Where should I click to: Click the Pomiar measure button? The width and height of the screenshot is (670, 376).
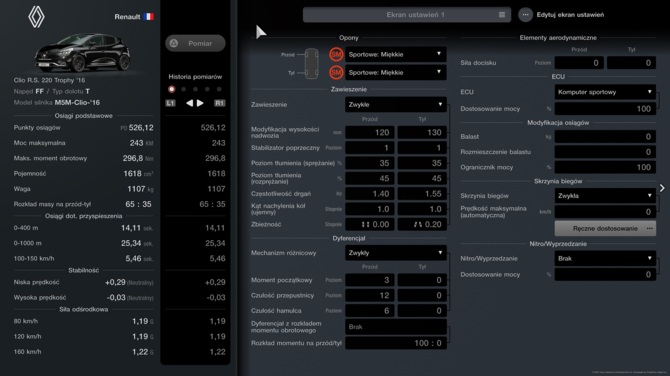coord(195,43)
